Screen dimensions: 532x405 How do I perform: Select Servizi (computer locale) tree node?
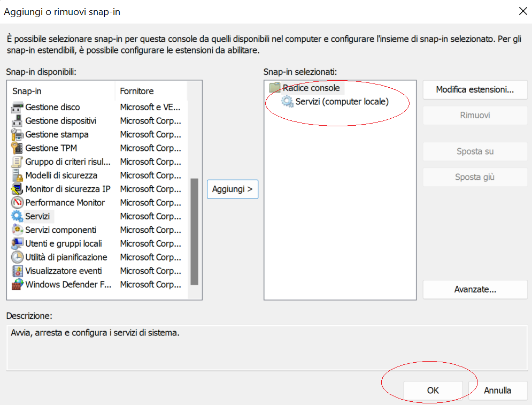342,102
